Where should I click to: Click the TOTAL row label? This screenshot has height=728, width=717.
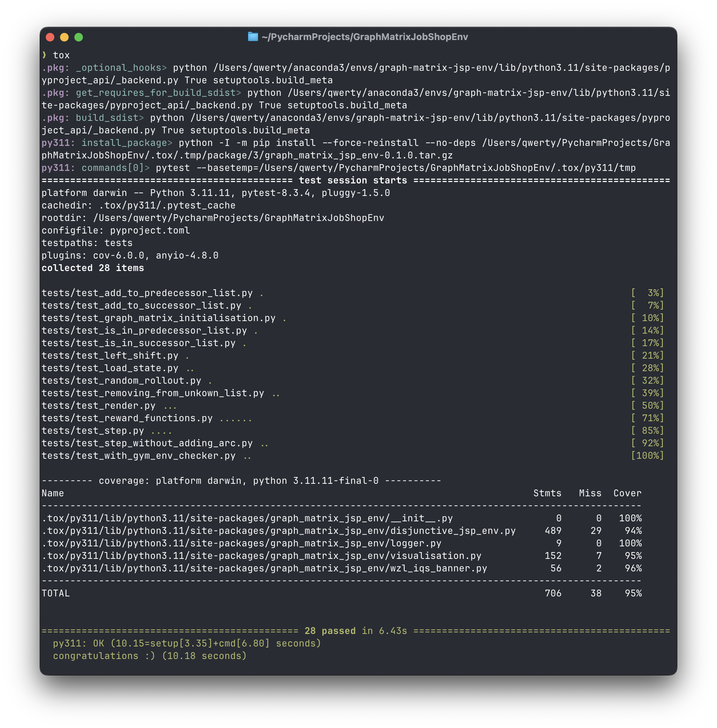pyautogui.click(x=56, y=593)
